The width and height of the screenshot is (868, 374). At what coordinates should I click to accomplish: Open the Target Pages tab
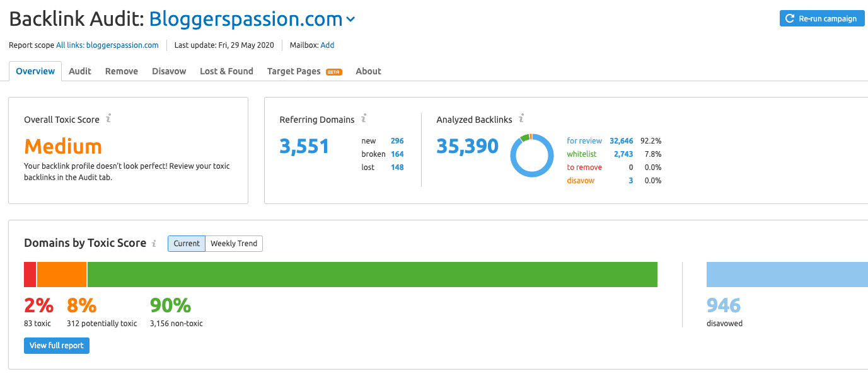pyautogui.click(x=294, y=71)
